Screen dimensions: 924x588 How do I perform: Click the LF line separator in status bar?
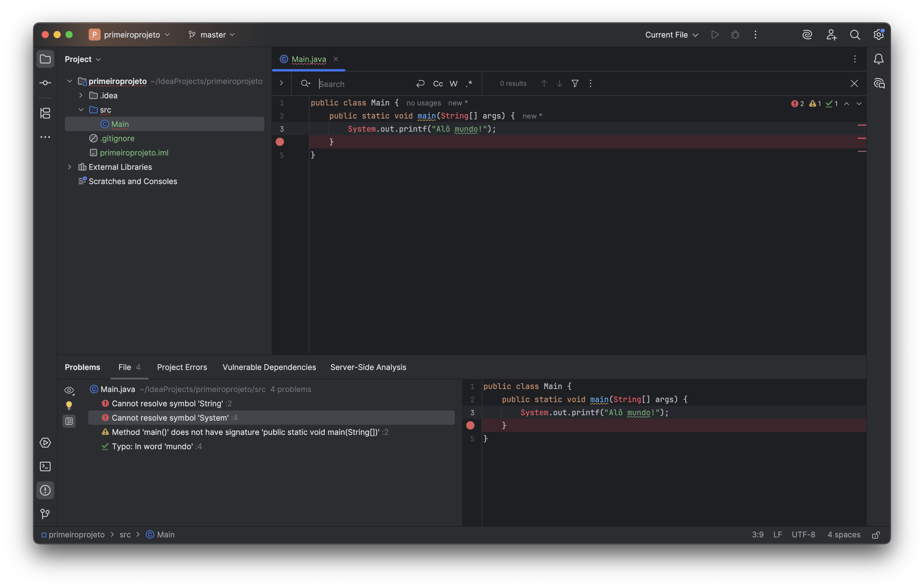coord(778,535)
